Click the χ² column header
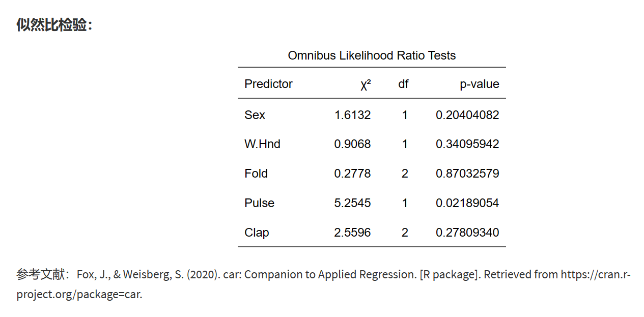 365,85
